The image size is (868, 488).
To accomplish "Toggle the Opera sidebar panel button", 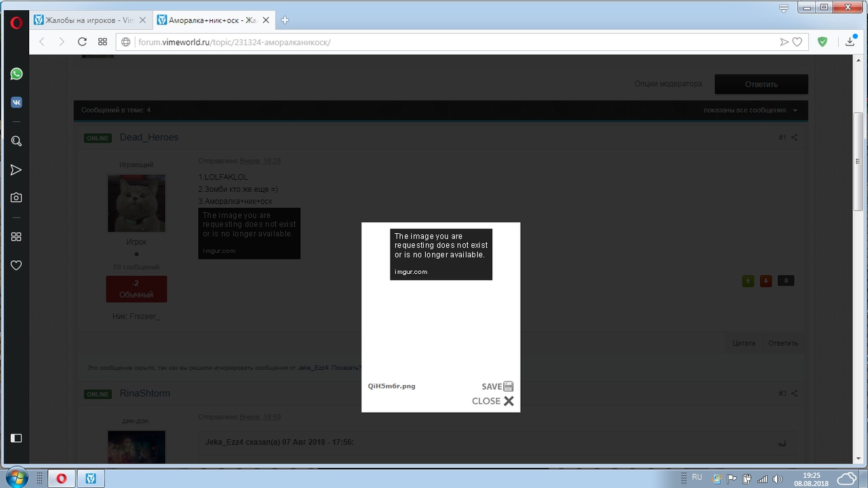I will pyautogui.click(x=16, y=438).
